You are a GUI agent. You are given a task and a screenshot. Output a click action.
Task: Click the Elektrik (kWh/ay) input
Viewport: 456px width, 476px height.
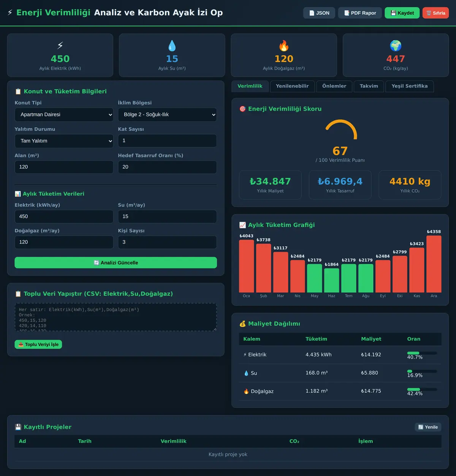tap(64, 217)
